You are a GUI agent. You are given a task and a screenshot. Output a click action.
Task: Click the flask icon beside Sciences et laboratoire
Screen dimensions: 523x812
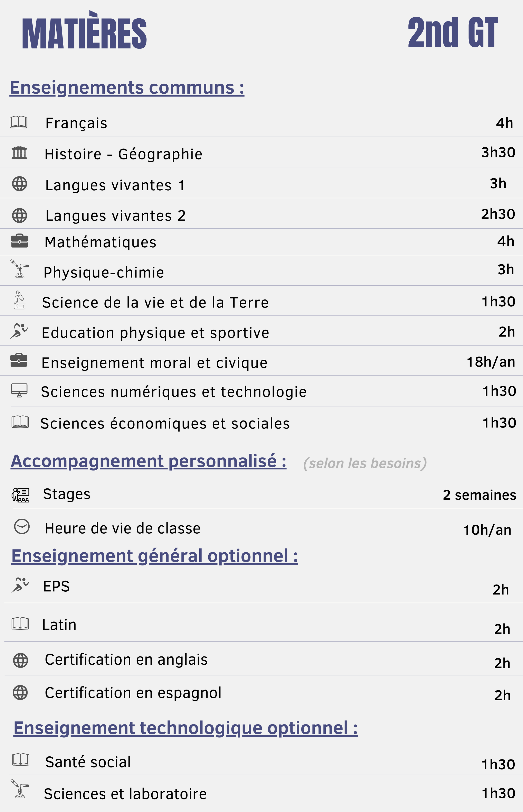[20, 788]
